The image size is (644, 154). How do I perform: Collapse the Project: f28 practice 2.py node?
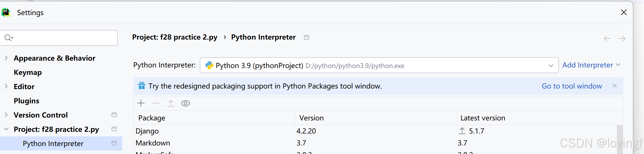6,129
